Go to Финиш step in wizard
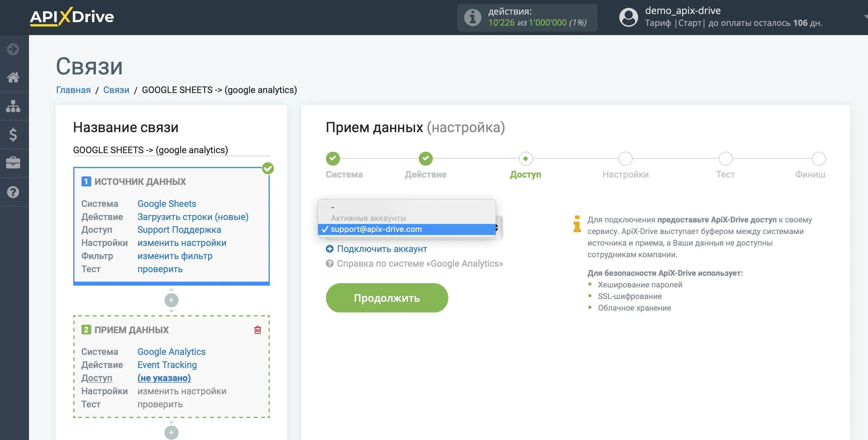Screen dimensions: 868x440 click(819, 159)
